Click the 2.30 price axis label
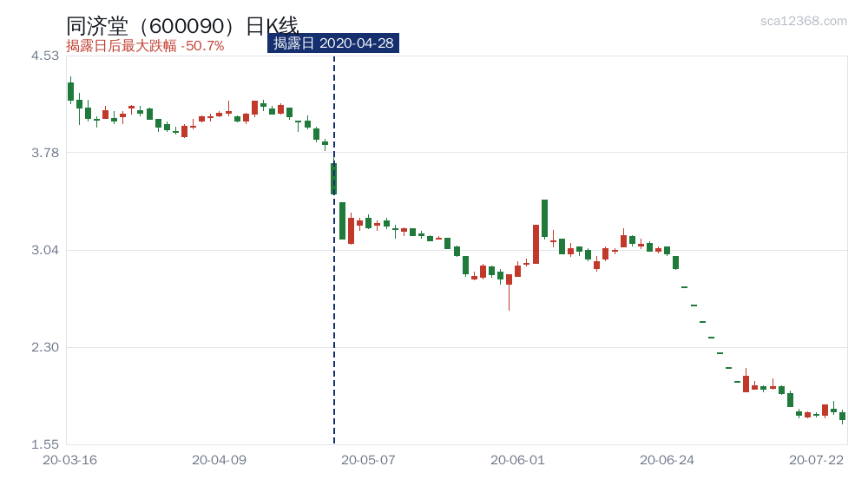This screenshot has width=868, height=486. (x=45, y=348)
